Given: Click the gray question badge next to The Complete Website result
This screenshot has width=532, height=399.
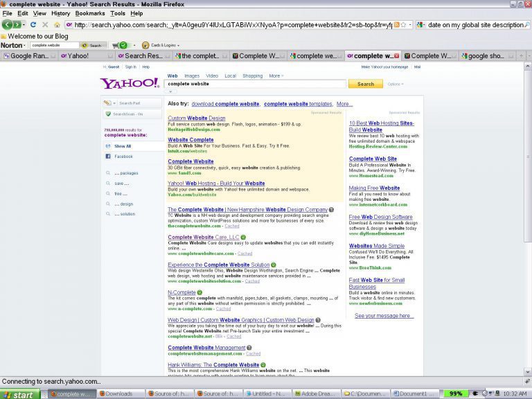Looking at the screenshot, I should point(331,210).
